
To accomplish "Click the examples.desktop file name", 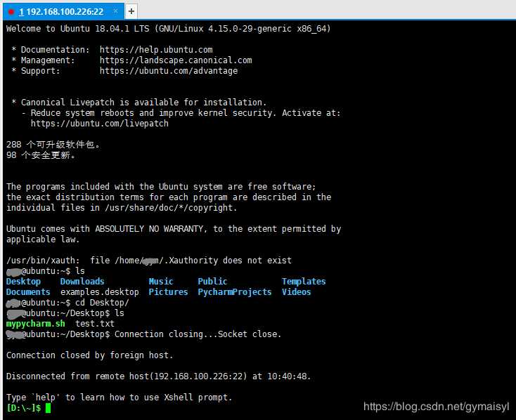I will pyautogui.click(x=100, y=292).
